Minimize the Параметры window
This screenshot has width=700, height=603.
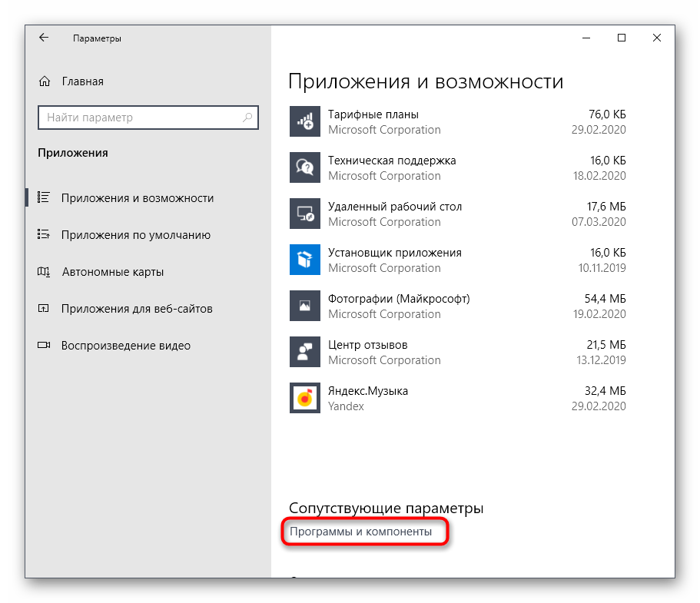click(x=586, y=38)
